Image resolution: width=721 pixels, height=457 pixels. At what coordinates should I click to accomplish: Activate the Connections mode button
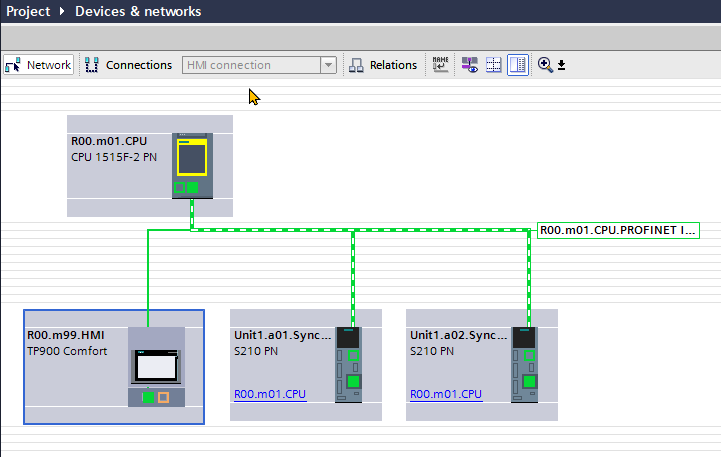pyautogui.click(x=129, y=65)
